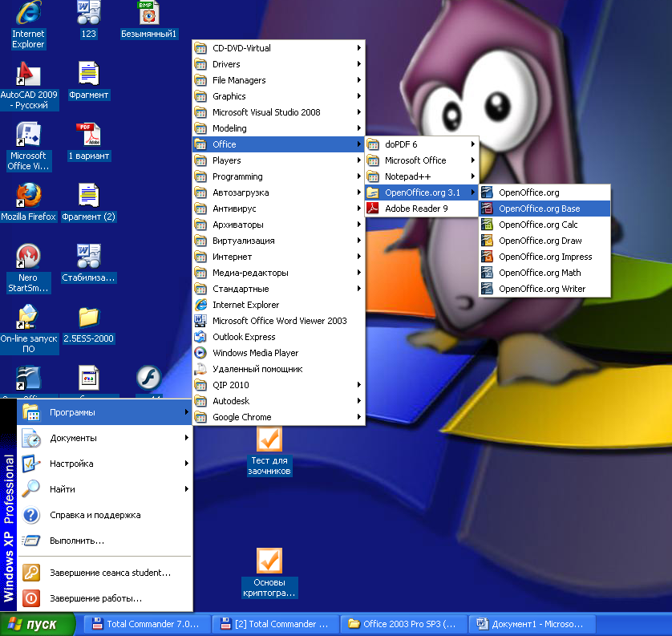Open the Интернет program group
The width and height of the screenshot is (672, 636).
point(278,257)
